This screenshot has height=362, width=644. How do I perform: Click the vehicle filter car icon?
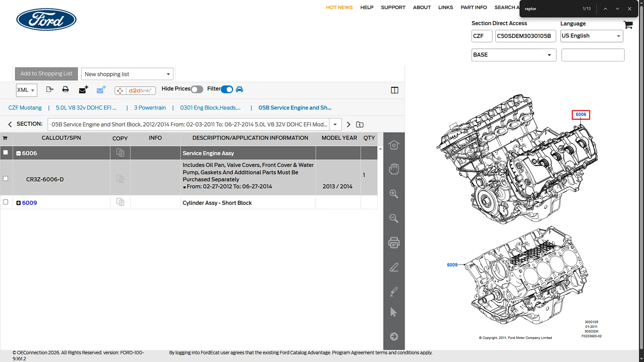coord(240,89)
